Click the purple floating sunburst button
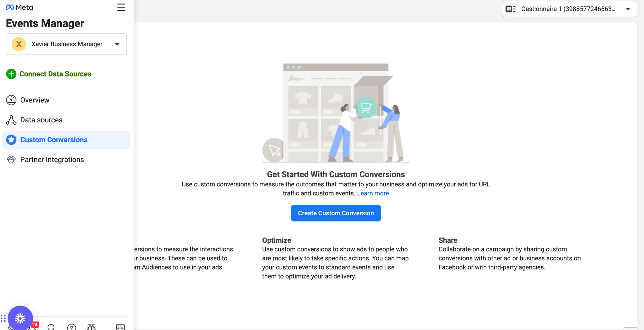The height and width of the screenshot is (330, 644). (x=20, y=318)
